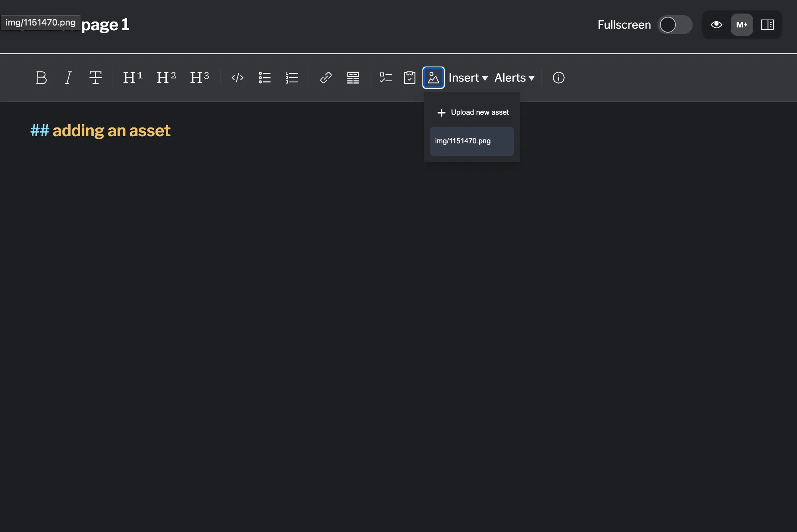Toggle bold formatting
The height and width of the screenshot is (532, 797).
click(x=41, y=78)
